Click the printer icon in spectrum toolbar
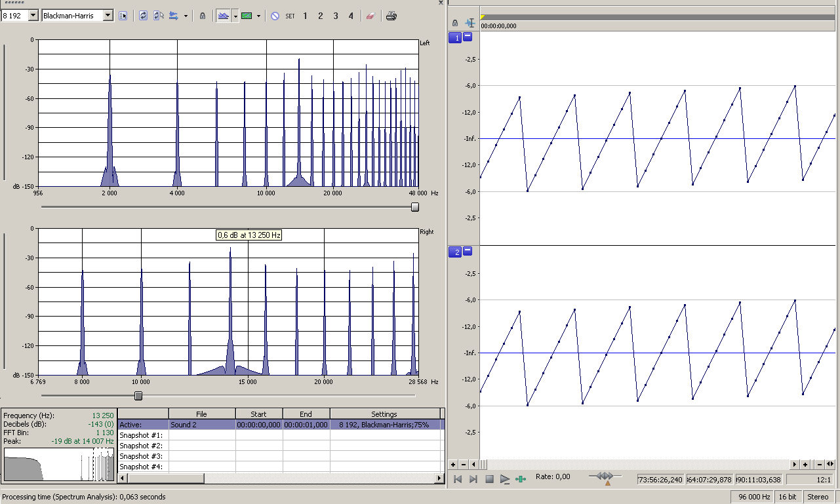 tap(391, 16)
